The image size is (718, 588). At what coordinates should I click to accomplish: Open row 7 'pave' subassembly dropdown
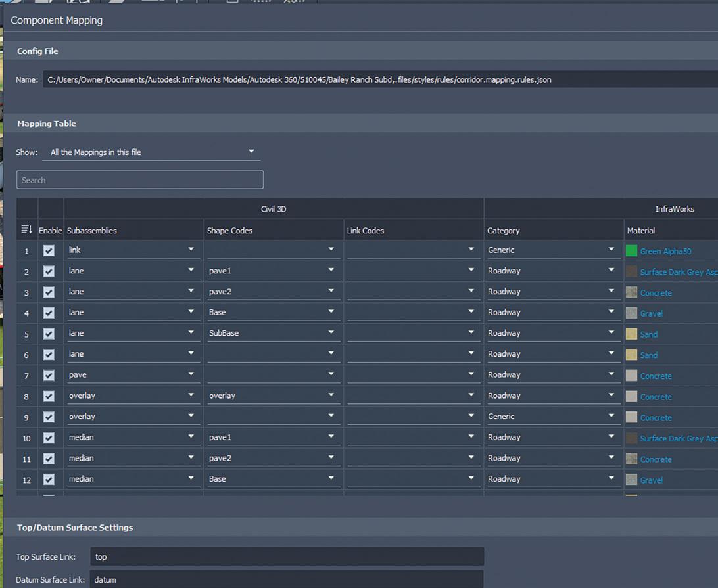(133, 374)
